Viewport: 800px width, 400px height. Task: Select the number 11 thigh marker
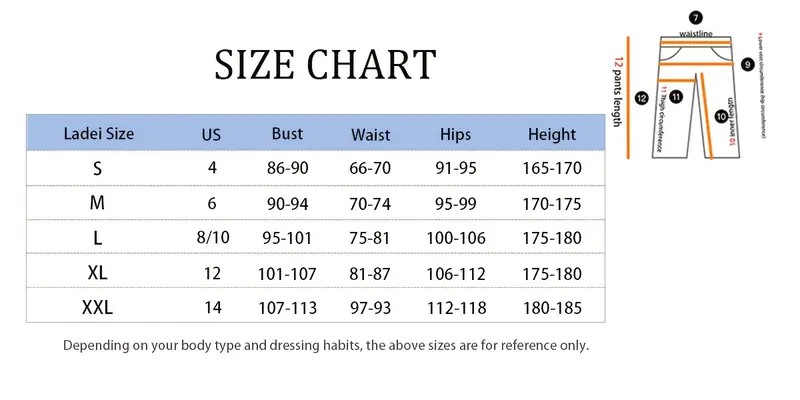coord(676,97)
